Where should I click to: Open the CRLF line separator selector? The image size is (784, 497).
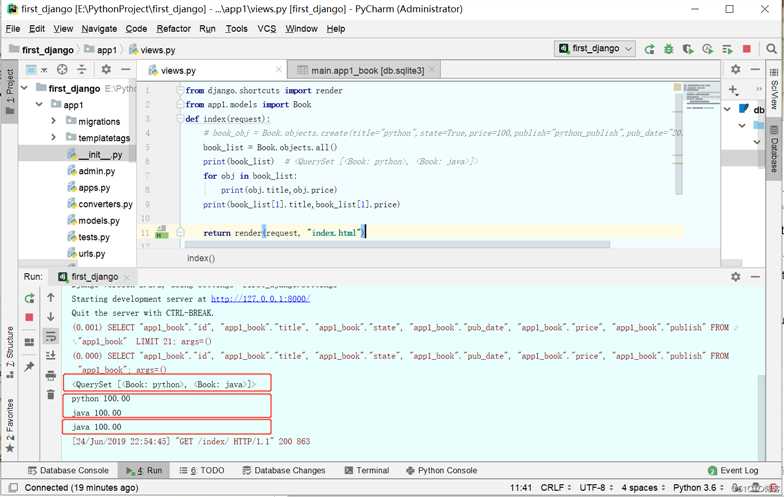[x=556, y=488]
